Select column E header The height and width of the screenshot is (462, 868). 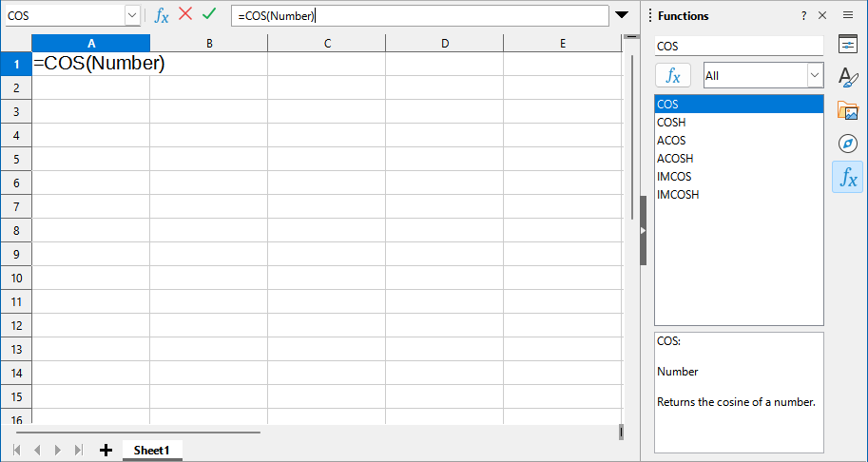click(563, 43)
